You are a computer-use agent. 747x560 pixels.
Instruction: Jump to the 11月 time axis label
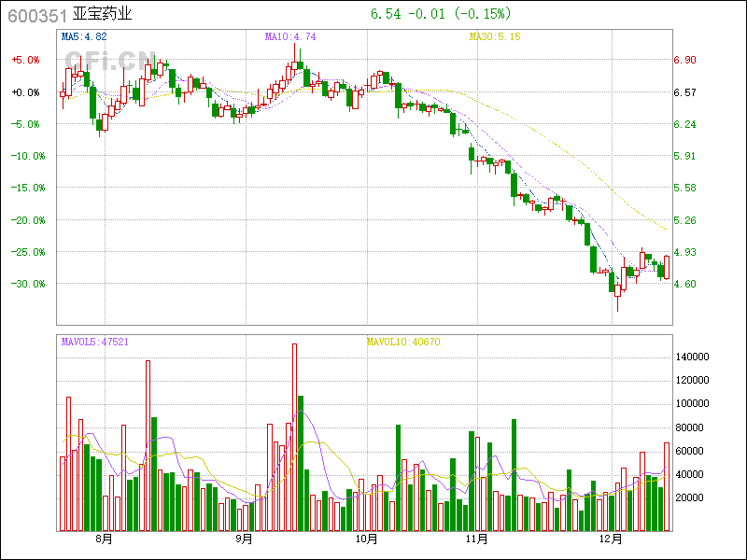coord(477,539)
